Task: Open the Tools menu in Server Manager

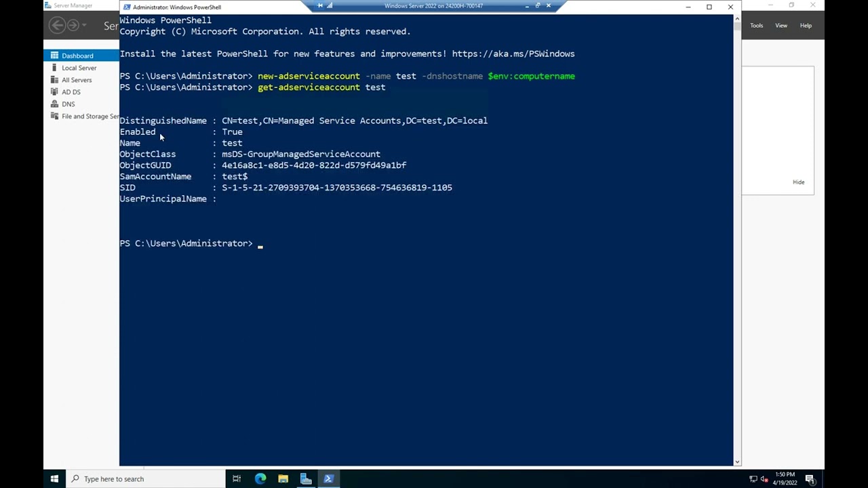Action: pyautogui.click(x=756, y=26)
